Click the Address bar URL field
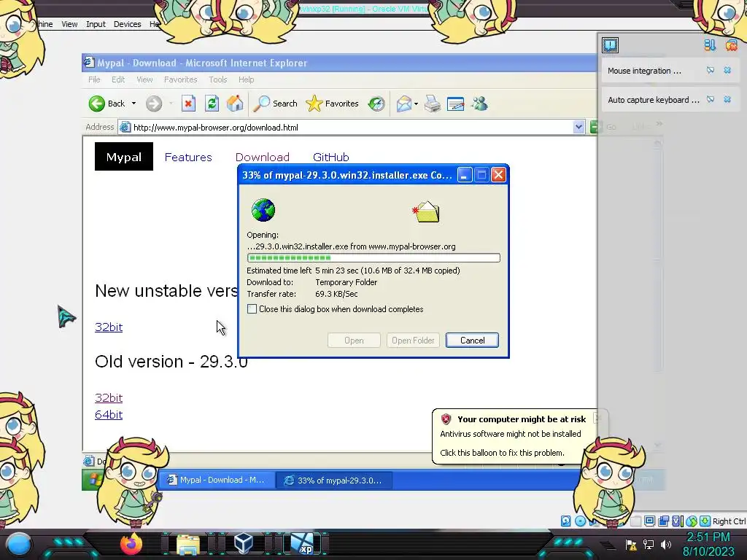The image size is (747, 560). pyautogui.click(x=345, y=127)
